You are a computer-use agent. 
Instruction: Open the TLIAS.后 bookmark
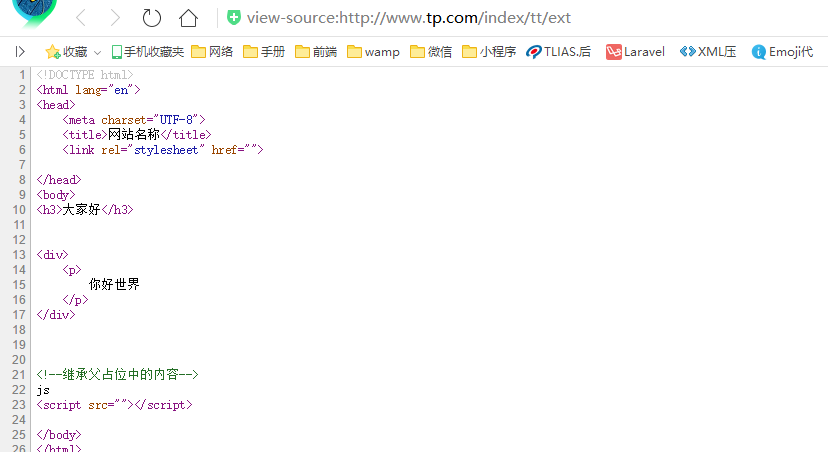tap(559, 52)
